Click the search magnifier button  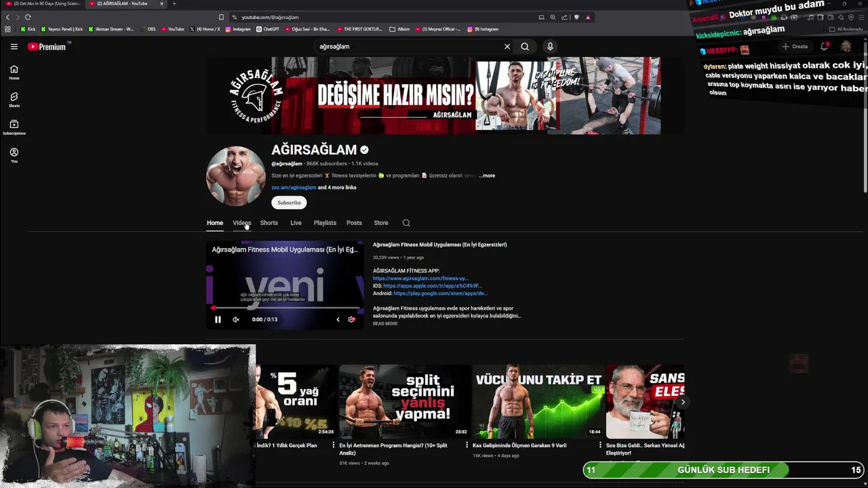(x=524, y=47)
